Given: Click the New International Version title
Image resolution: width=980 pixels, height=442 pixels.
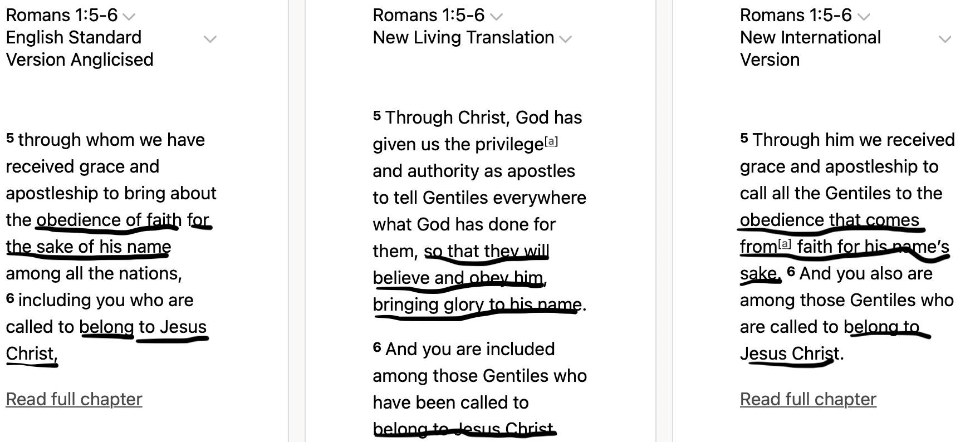Looking at the screenshot, I should (x=810, y=48).
